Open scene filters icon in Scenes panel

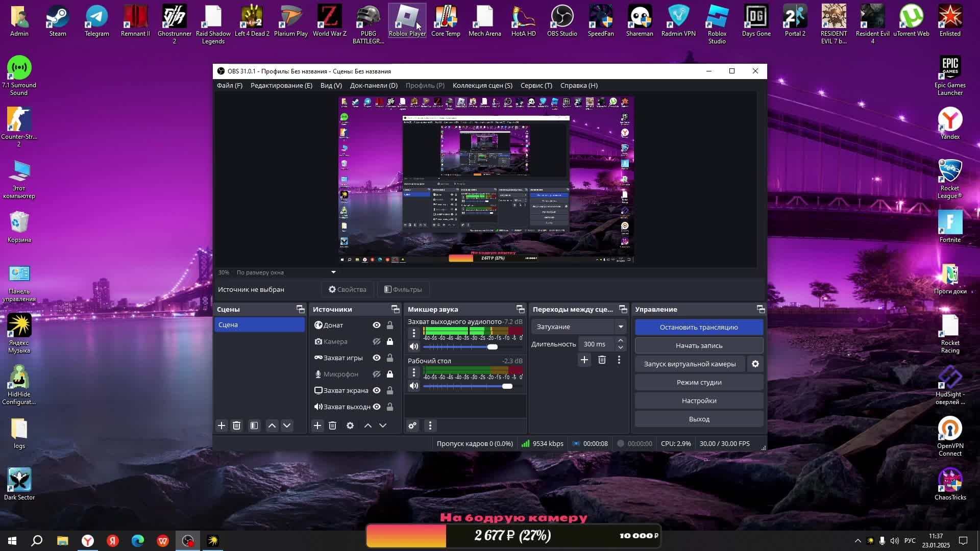tap(254, 425)
